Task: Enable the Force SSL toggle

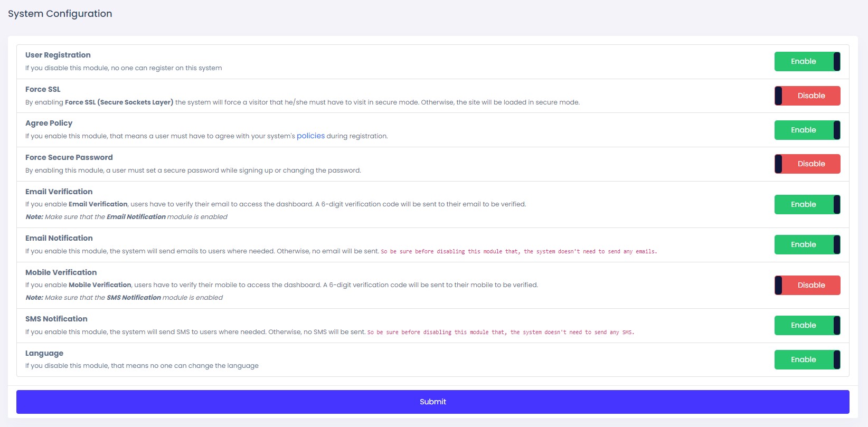Action: pos(807,96)
